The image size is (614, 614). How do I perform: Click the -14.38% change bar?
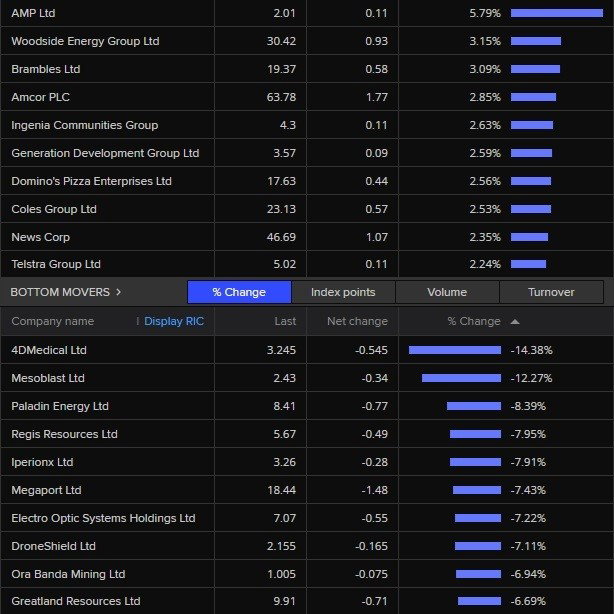pyautogui.click(x=455, y=350)
